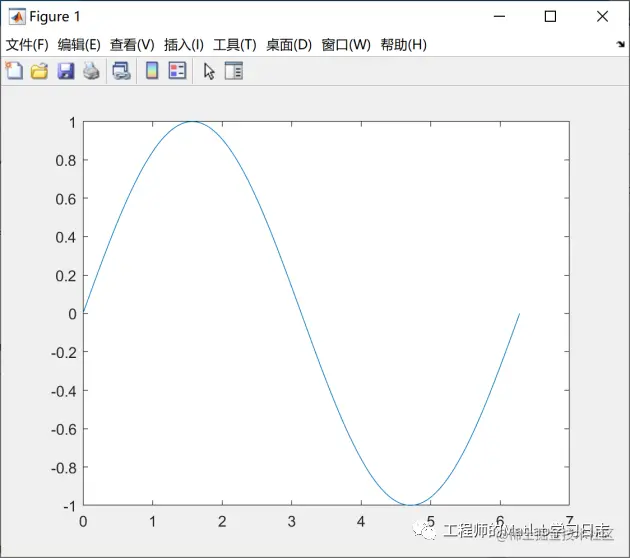Click the Open File folder icon
Viewport: 630px width, 558px height.
[x=39, y=71]
